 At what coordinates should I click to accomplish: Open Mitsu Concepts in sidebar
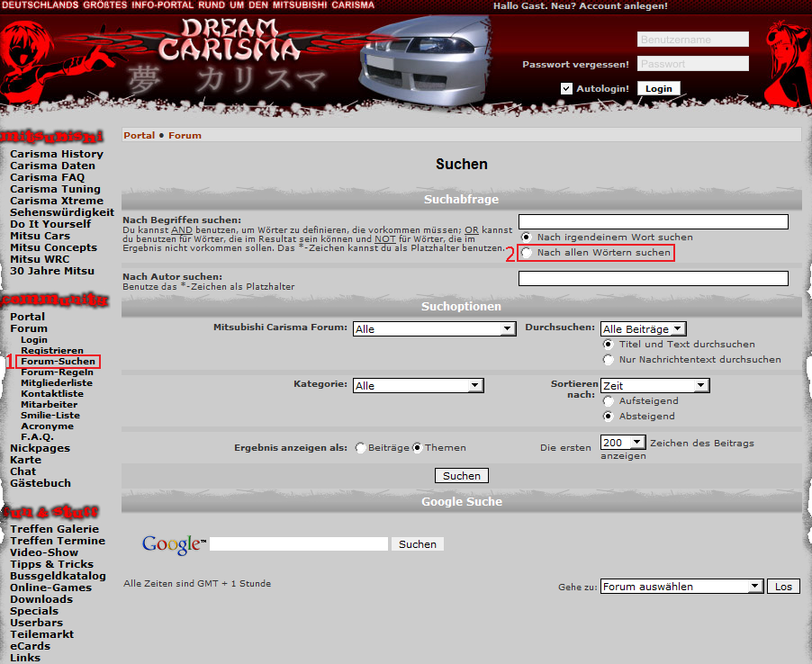(53, 247)
